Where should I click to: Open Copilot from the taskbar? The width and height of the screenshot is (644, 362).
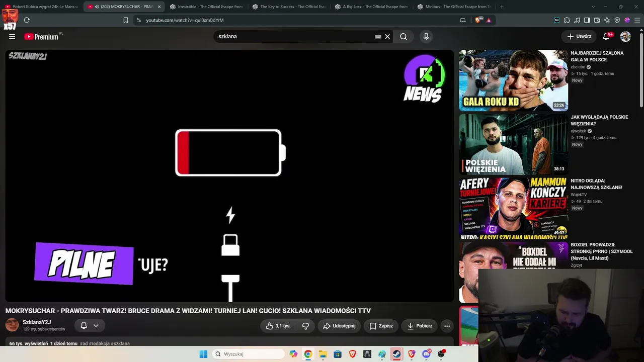[x=293, y=354]
